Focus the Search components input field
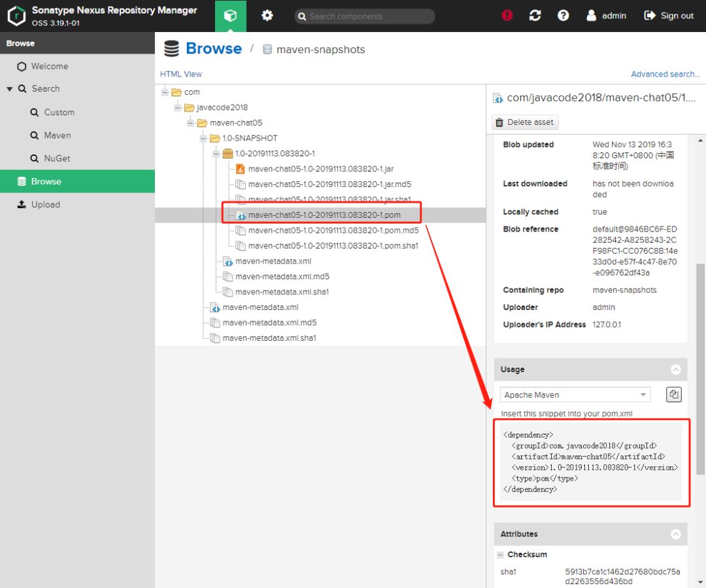Screen dimensions: 706x588 pos(369,16)
